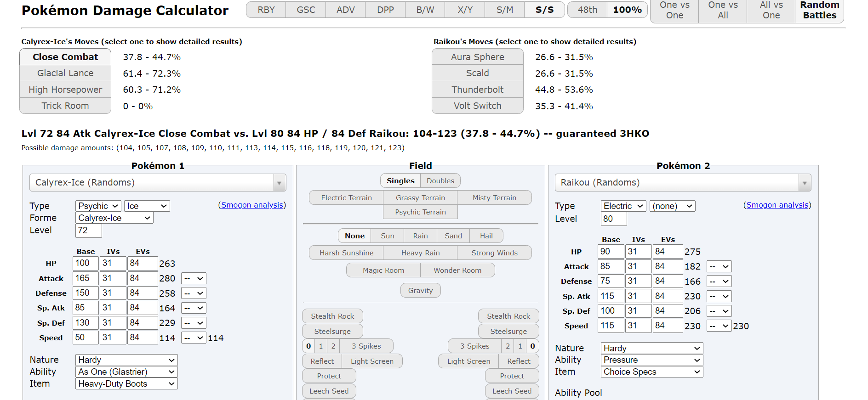
Task: Set weather to Harsh Sunshine
Action: pos(346,253)
